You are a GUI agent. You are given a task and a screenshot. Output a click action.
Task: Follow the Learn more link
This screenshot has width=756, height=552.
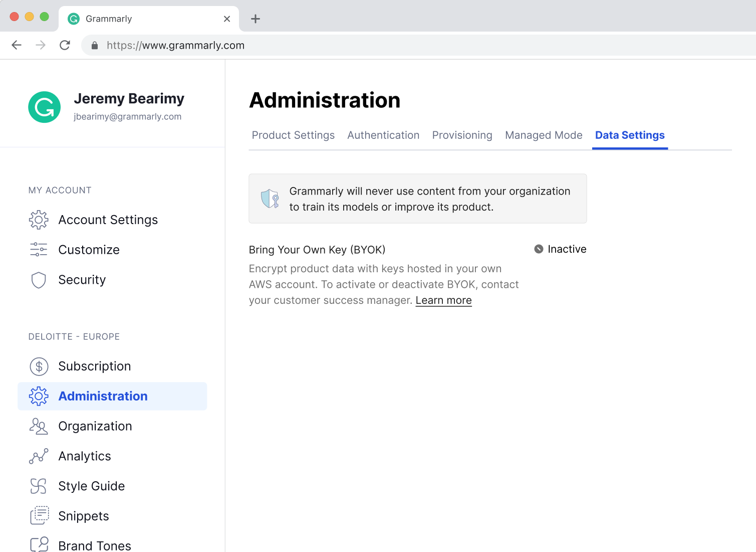tap(443, 300)
